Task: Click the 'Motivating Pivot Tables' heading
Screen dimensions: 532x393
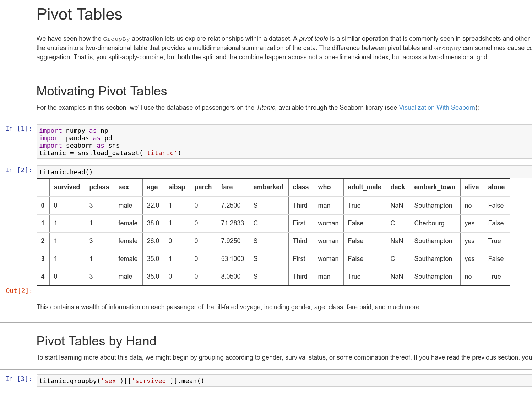Action: [x=102, y=91]
